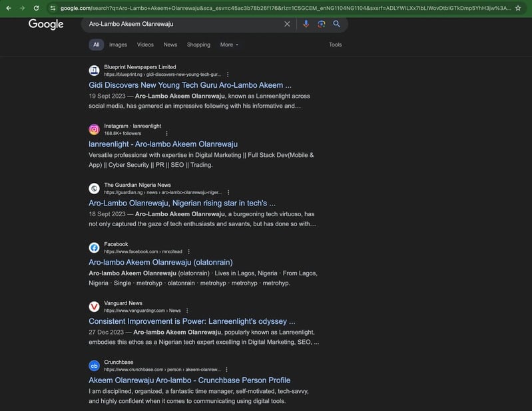Open more options for Crunchbase result
Viewport: 532px width, 411px height.
click(x=226, y=370)
